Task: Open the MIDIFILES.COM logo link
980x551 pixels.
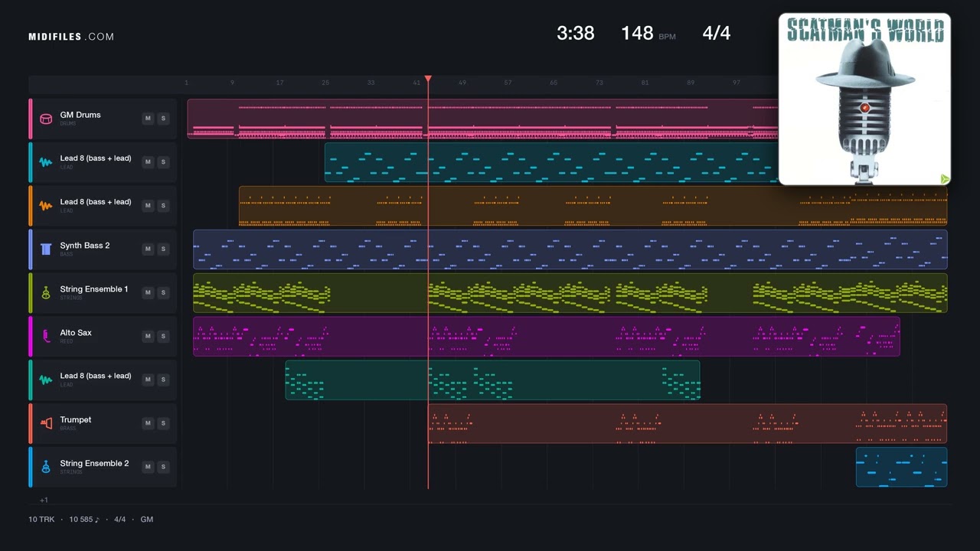Action: [x=71, y=37]
